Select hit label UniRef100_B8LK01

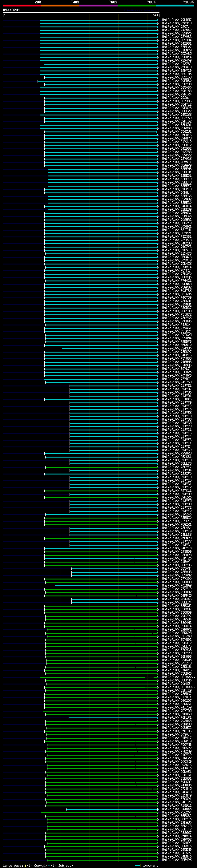[177, 125]
